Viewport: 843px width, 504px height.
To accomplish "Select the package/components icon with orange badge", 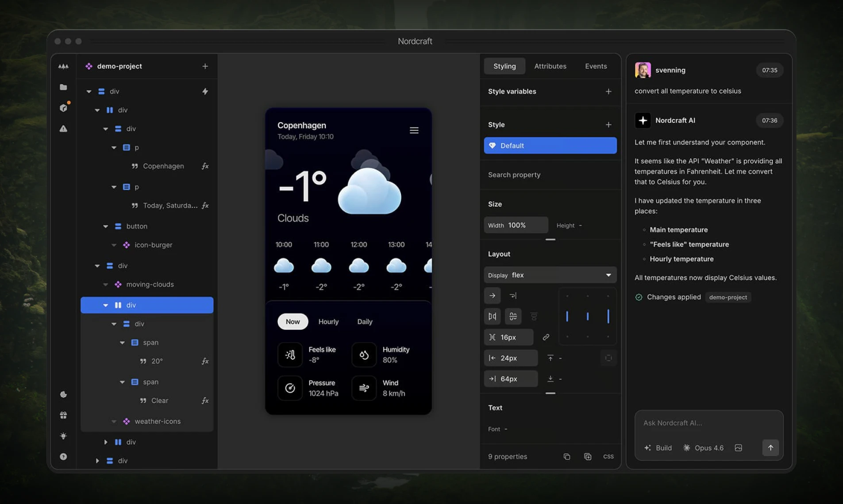I will point(63,107).
